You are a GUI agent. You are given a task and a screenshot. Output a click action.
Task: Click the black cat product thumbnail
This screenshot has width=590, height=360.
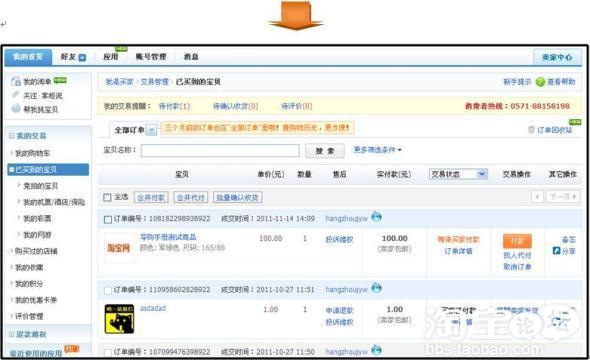point(119,319)
